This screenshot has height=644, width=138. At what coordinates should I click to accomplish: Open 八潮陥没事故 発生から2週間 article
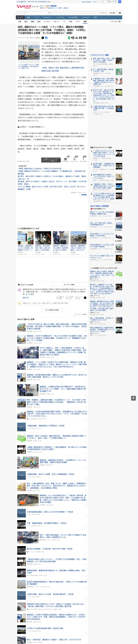click(x=50, y=474)
